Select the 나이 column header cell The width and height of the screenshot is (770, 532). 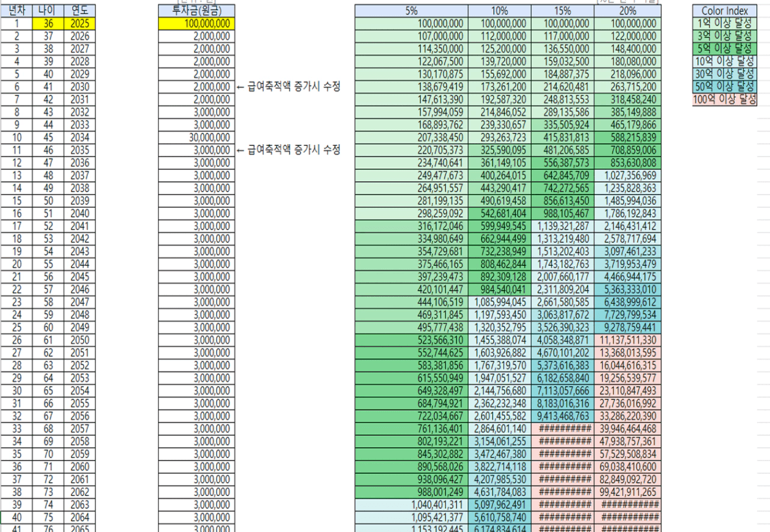[x=49, y=11]
